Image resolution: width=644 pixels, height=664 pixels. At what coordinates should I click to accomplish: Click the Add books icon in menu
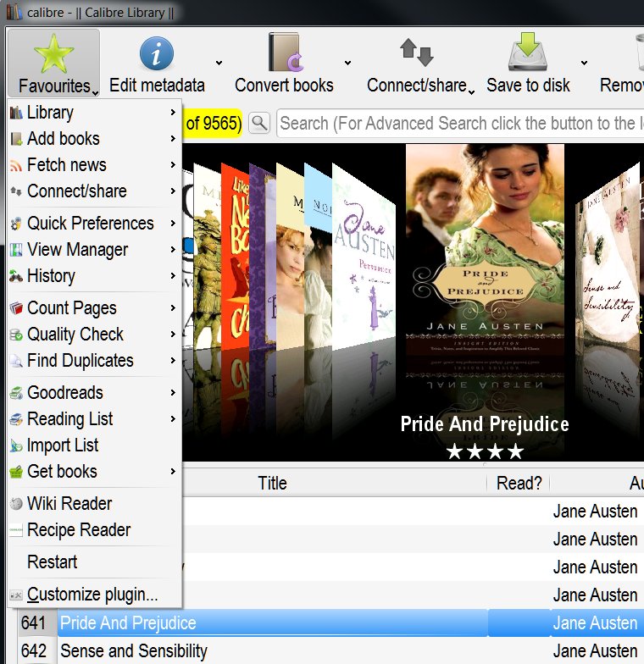16,139
